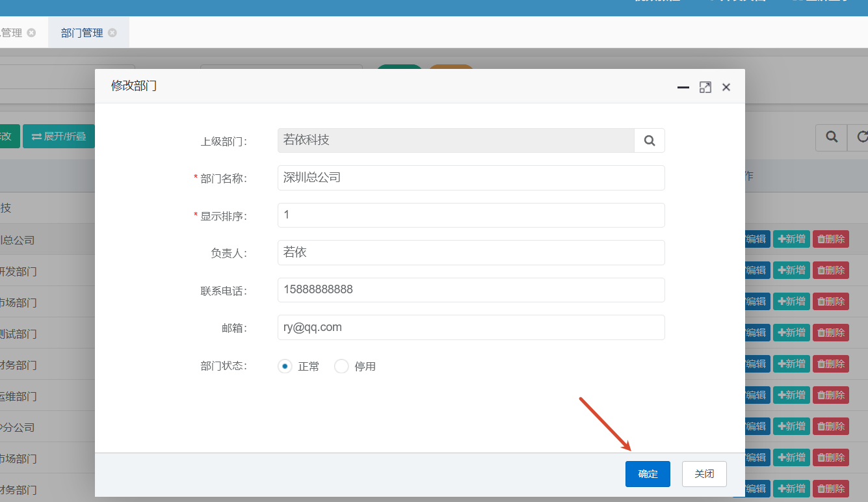This screenshot has width=868, height=502.
Task: Click the 修改部门 dialog title
Action: click(x=133, y=86)
